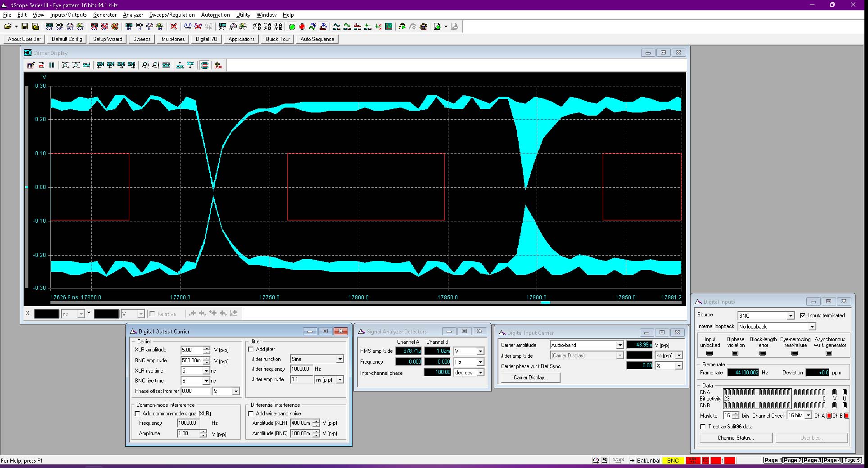
Task: Open the Utility menu
Action: click(x=243, y=15)
